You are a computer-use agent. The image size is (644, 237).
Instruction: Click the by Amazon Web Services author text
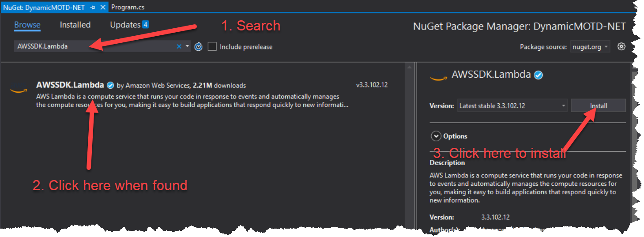pyautogui.click(x=154, y=85)
